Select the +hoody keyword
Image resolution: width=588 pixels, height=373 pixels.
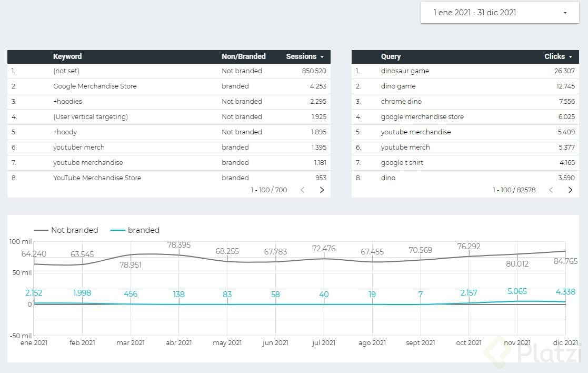(65, 132)
